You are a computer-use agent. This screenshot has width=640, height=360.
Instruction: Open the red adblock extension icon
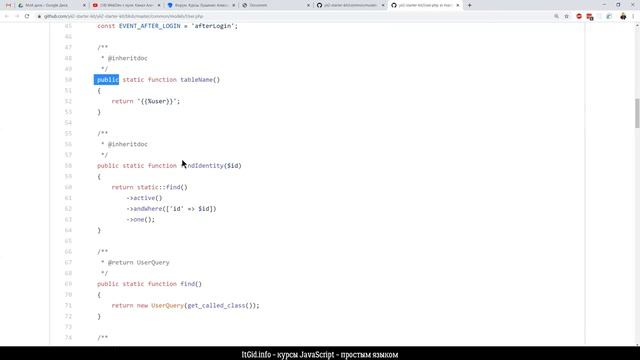(579, 16)
